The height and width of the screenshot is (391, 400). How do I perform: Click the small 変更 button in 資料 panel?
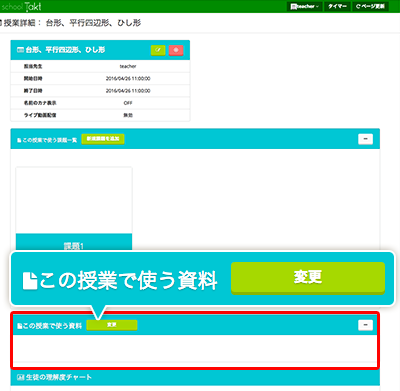[x=112, y=325]
